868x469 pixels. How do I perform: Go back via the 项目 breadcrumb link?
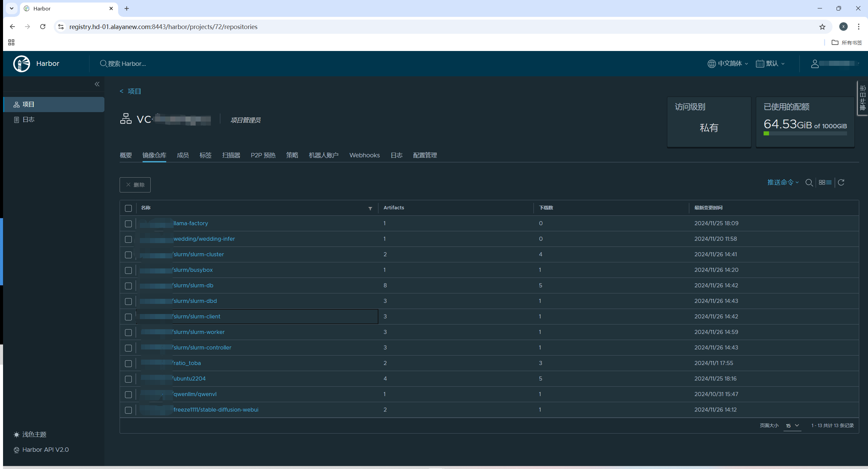click(x=134, y=91)
